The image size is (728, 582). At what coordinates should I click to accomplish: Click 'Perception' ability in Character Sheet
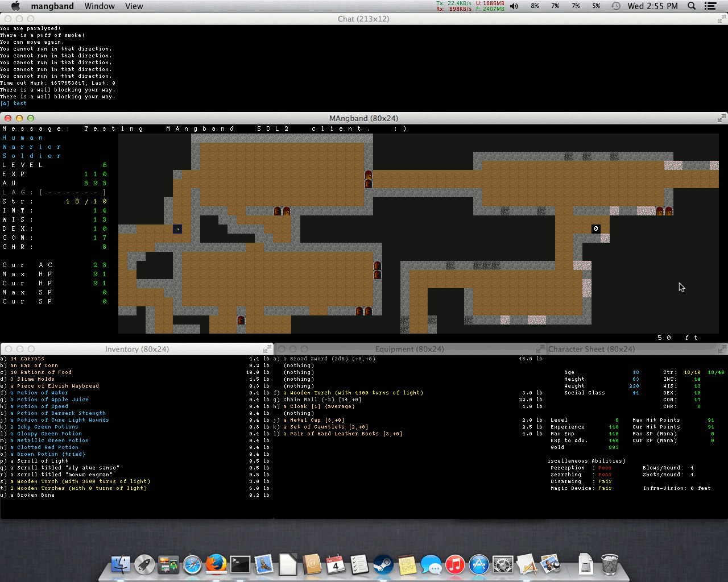[x=568, y=468]
